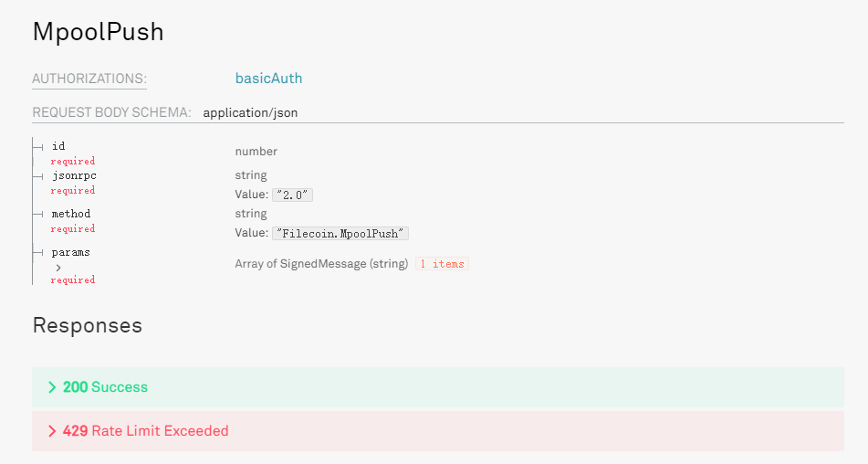Expand the 200 Success response
Viewport: 868px width, 464px height.
pos(438,387)
